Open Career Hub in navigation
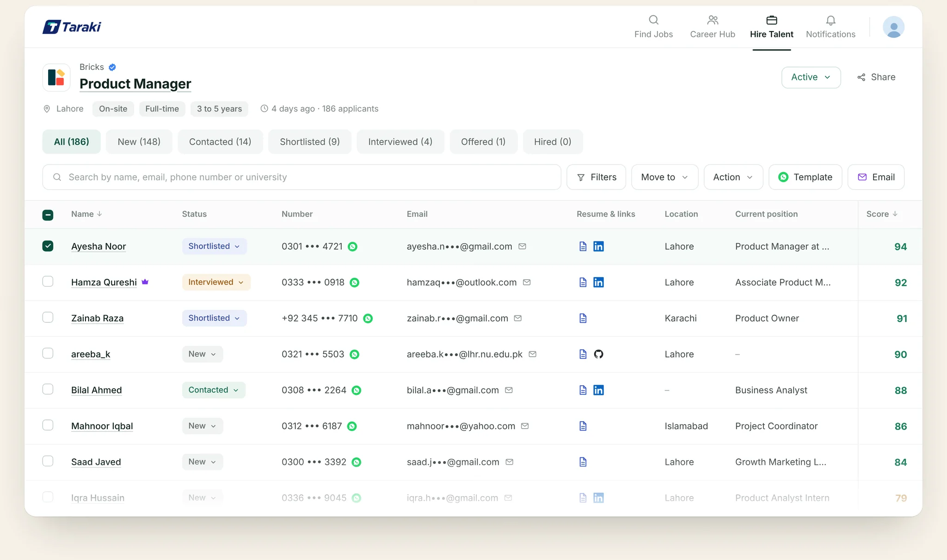Viewport: 947px width, 560px height. (712, 27)
